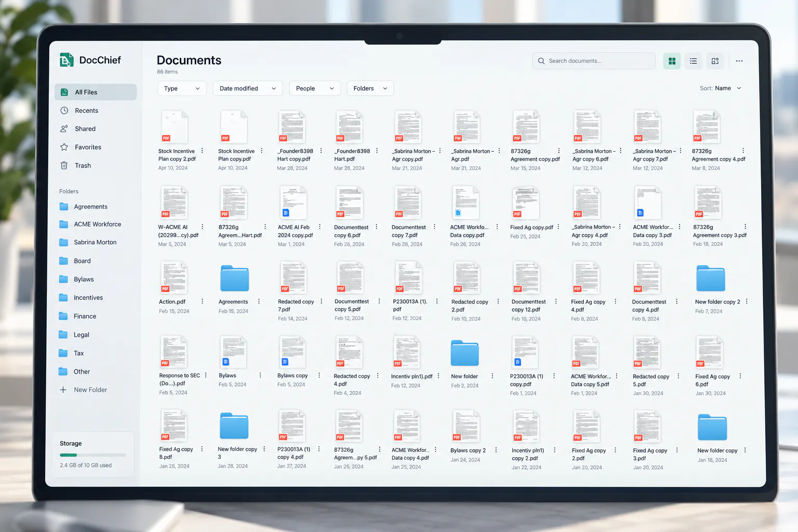The height and width of the screenshot is (532, 798).
Task: Open options for Fixed Ag copy 8.pdf
Action: (202, 449)
